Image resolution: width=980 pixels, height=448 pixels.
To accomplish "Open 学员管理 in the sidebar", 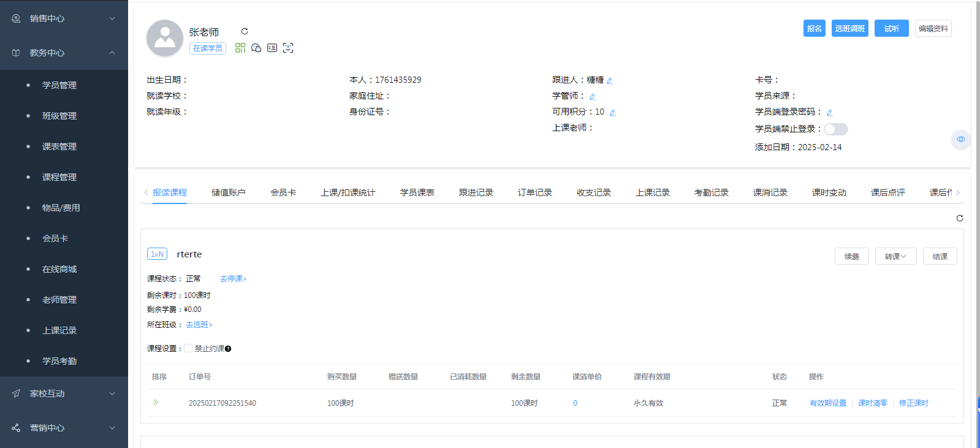I will point(59,85).
